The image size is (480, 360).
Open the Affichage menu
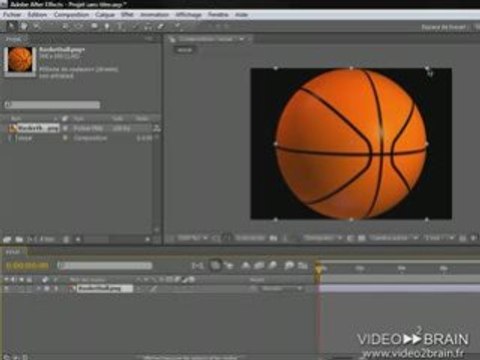click(x=189, y=15)
